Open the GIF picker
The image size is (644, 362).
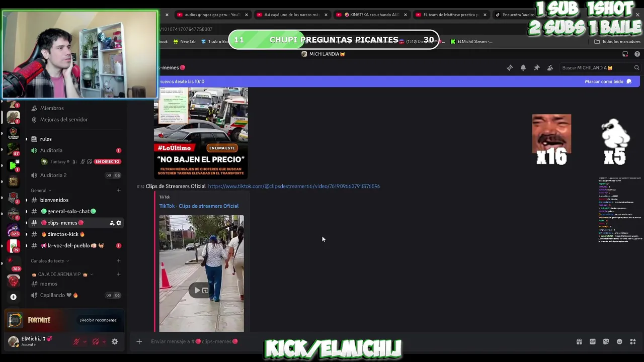pyautogui.click(x=593, y=341)
